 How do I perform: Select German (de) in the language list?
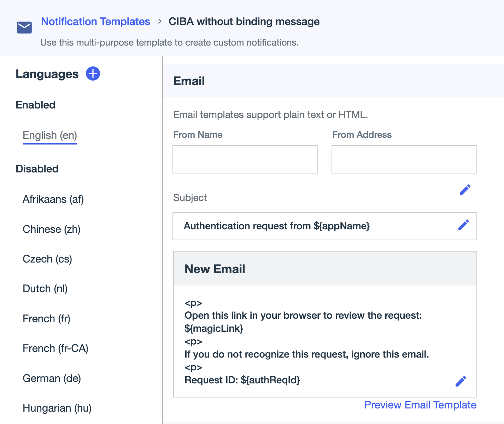coord(52,378)
